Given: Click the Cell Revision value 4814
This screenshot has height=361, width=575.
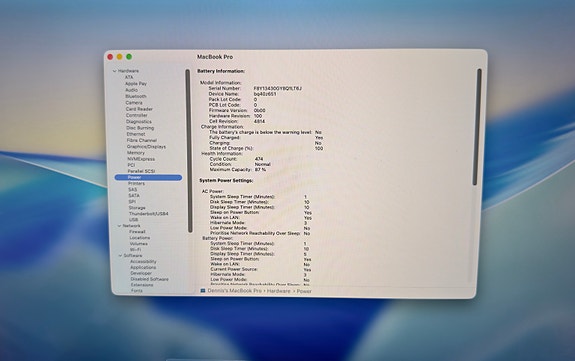Looking at the screenshot, I should 259,121.
